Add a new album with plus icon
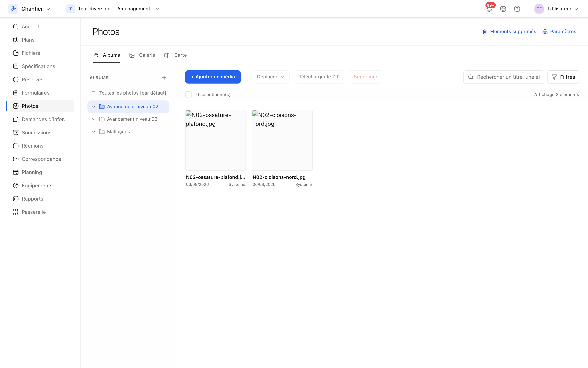This screenshot has width=588, height=368. point(164,78)
